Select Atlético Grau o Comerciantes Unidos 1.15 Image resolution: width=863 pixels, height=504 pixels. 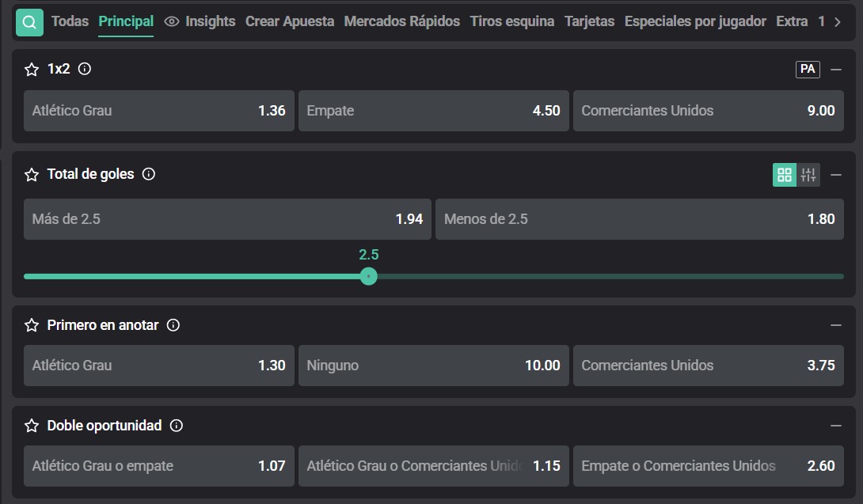click(434, 466)
